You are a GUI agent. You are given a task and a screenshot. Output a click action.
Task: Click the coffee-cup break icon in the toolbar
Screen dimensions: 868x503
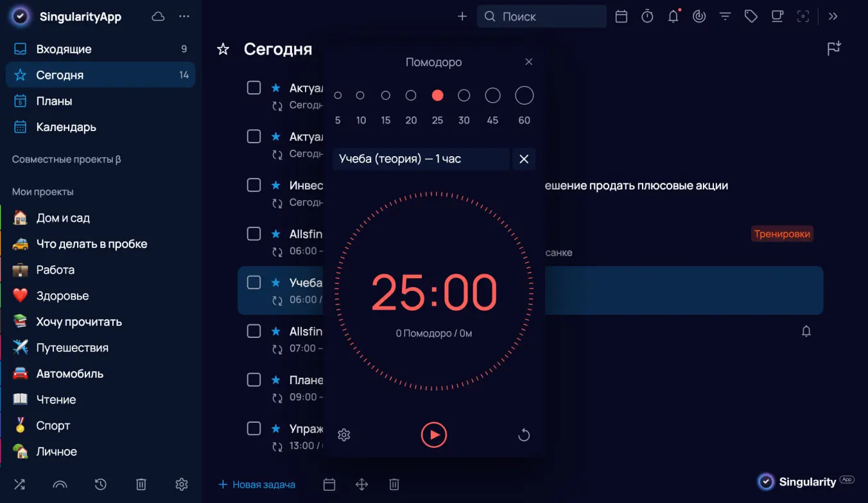point(777,16)
